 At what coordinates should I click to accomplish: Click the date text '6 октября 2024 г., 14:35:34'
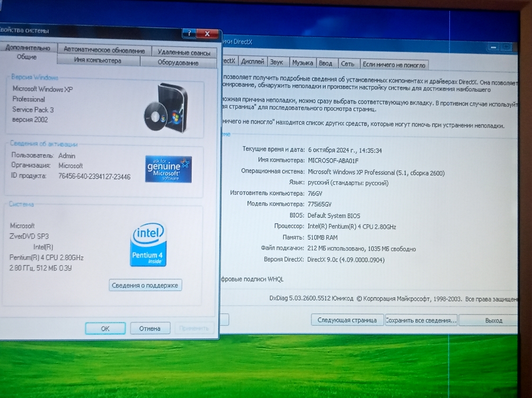[x=345, y=150]
